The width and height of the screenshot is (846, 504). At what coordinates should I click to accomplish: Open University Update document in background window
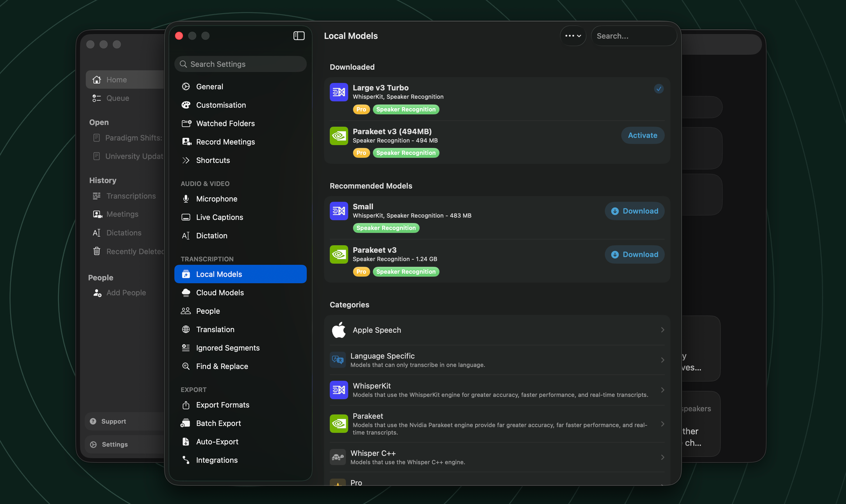click(x=127, y=156)
